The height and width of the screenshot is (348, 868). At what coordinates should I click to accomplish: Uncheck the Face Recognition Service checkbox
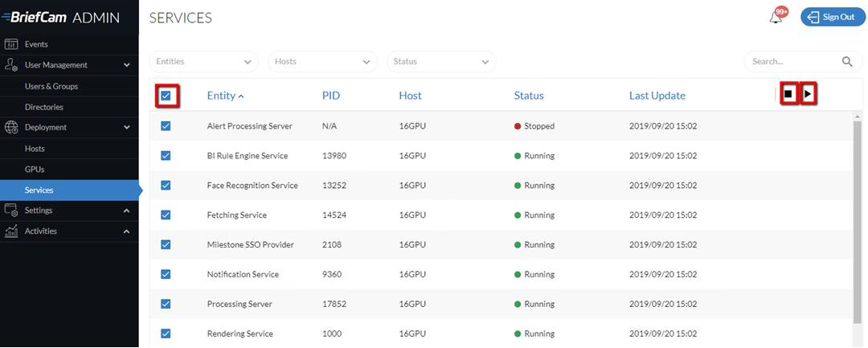tap(166, 186)
